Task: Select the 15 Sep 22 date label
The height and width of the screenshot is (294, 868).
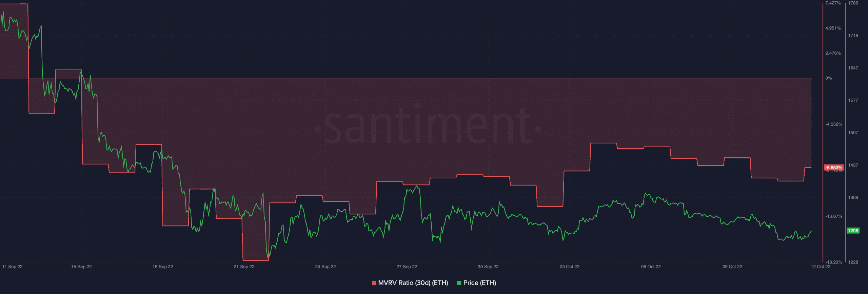Action: tap(81, 267)
